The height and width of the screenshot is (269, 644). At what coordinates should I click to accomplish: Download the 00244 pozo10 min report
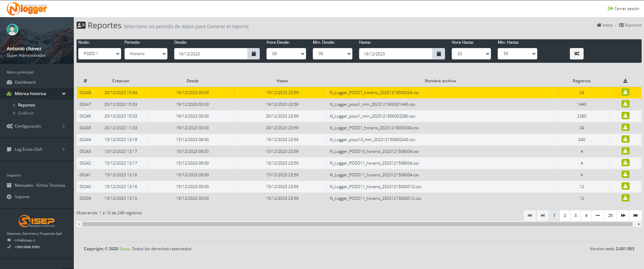[625, 139]
